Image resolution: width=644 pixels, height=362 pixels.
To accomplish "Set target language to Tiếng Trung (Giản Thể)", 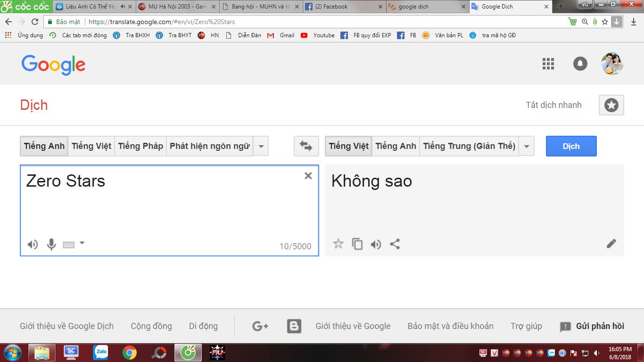I will (469, 146).
